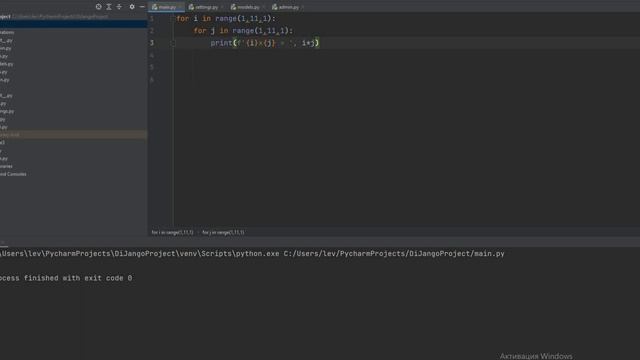Open Project panel gear options

click(x=132, y=7)
